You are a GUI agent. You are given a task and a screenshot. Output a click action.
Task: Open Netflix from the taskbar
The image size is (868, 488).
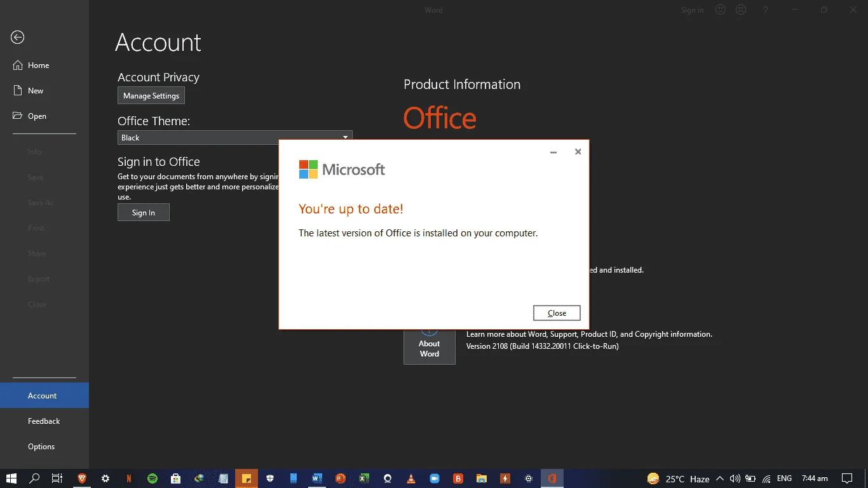coord(129,478)
